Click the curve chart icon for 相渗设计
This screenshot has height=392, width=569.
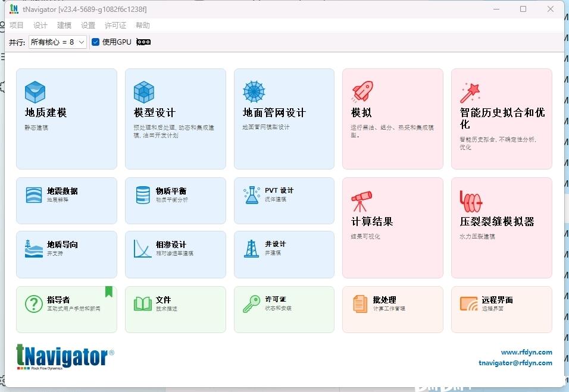click(x=142, y=249)
